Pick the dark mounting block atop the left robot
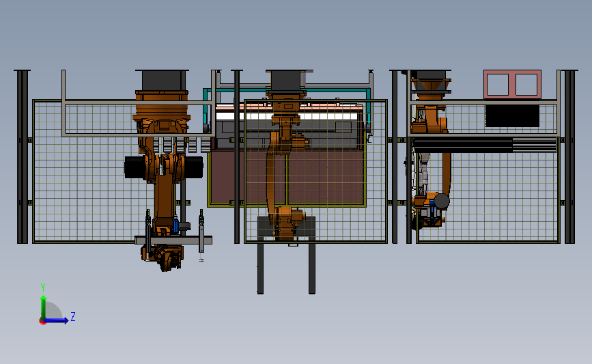 tap(162, 80)
